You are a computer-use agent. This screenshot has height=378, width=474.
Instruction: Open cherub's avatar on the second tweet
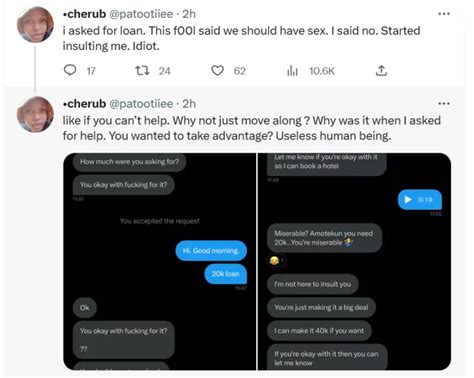[x=35, y=114]
